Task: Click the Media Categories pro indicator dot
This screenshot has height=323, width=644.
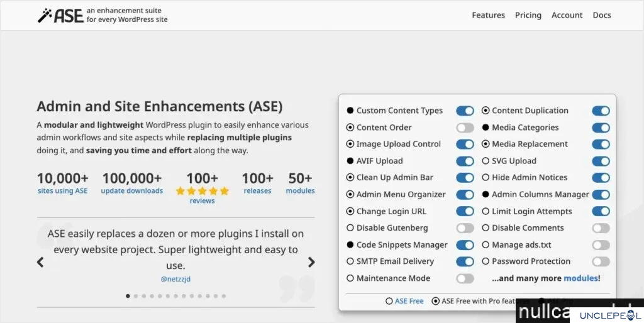Action: coord(486,127)
